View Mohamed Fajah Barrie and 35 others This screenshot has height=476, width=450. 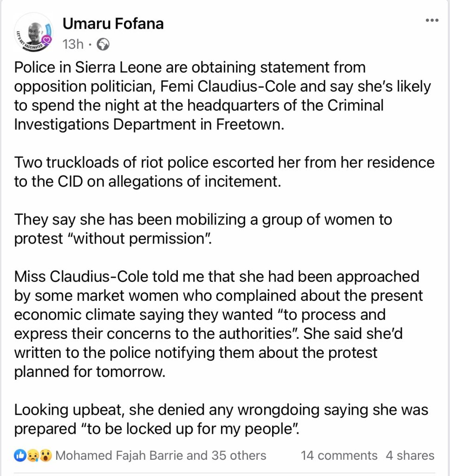pyautogui.click(x=161, y=455)
